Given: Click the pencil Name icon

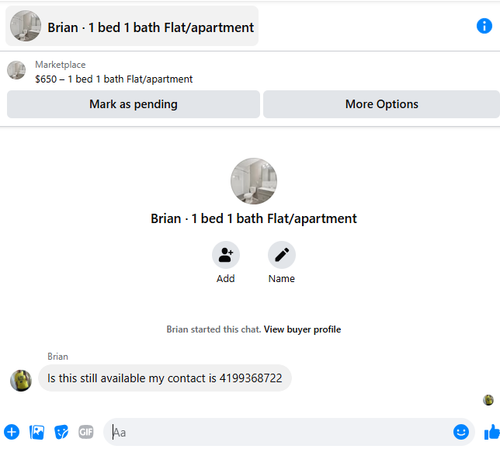Looking at the screenshot, I should tap(282, 255).
